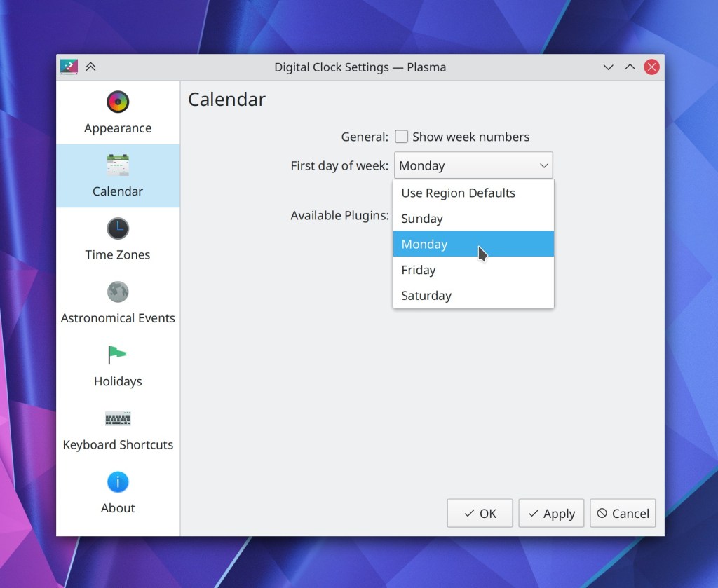Select Sunday from the dropdown list
The height and width of the screenshot is (588, 718).
coord(422,219)
